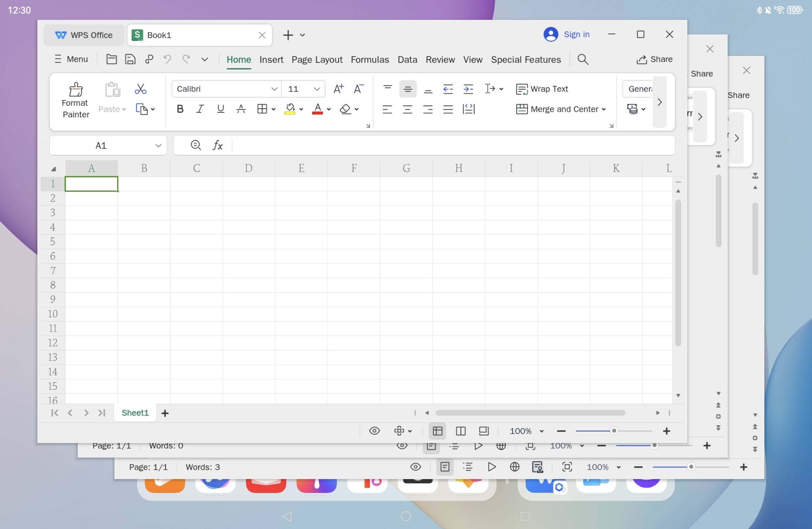Open the Merge and Center dropdown arrow
The width and height of the screenshot is (812, 529).
coord(603,109)
